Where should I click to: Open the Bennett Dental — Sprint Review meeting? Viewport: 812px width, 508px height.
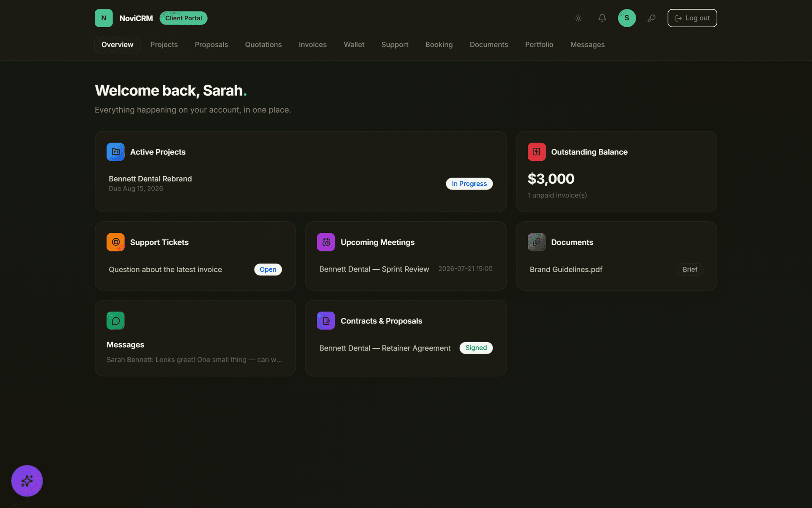click(374, 269)
